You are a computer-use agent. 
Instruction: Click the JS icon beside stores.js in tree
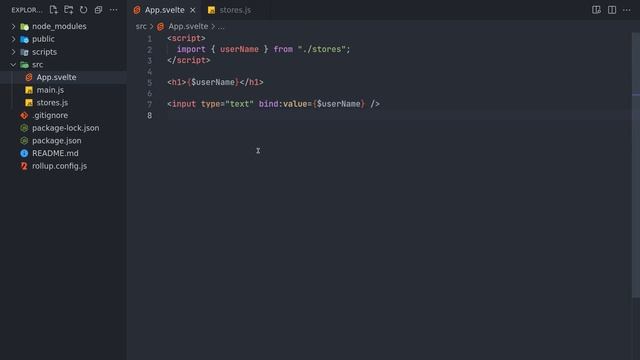tap(29, 102)
